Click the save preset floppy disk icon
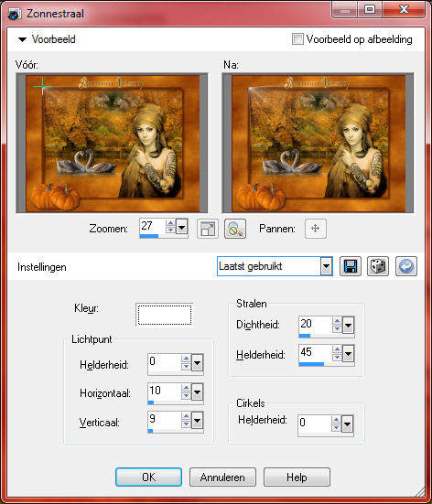The image size is (432, 504). (351, 266)
